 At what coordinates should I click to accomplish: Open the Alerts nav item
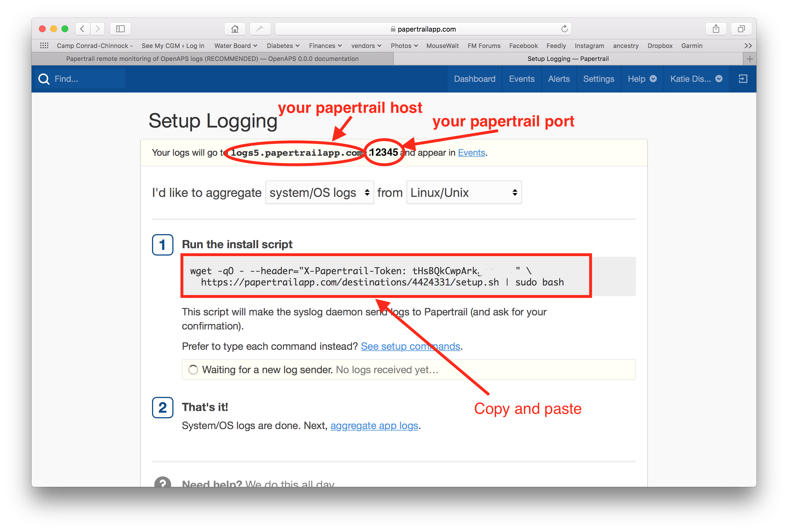coord(559,79)
